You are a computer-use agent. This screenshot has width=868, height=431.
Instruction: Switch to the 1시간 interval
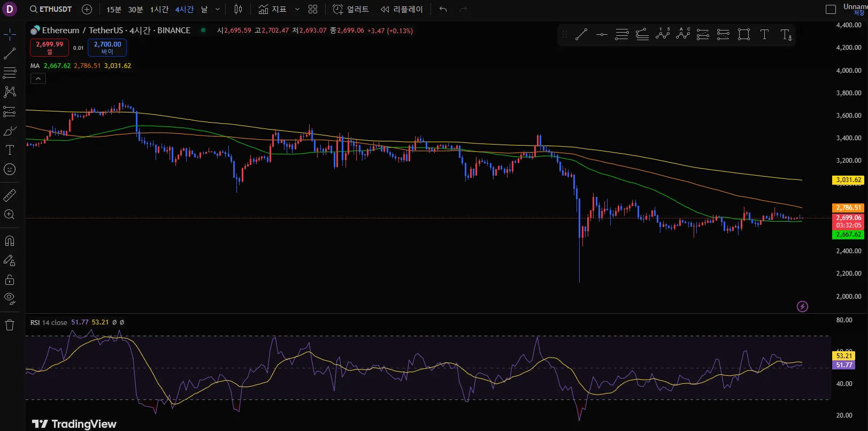159,9
